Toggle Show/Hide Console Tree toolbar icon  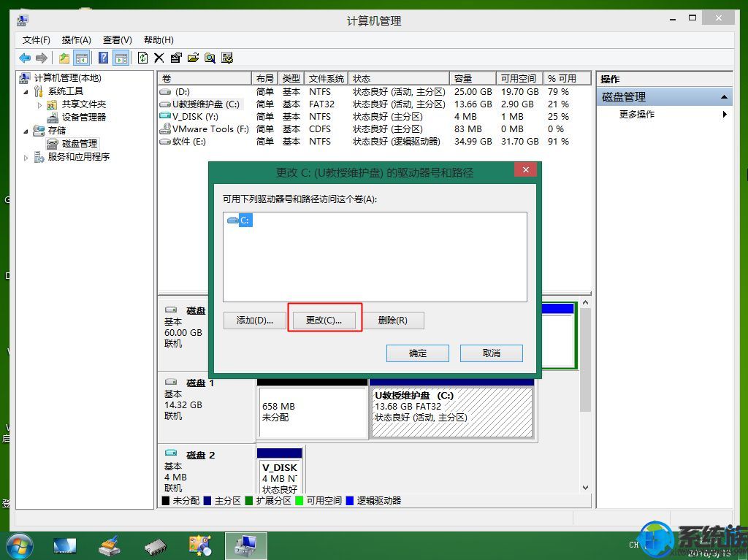click(82, 58)
